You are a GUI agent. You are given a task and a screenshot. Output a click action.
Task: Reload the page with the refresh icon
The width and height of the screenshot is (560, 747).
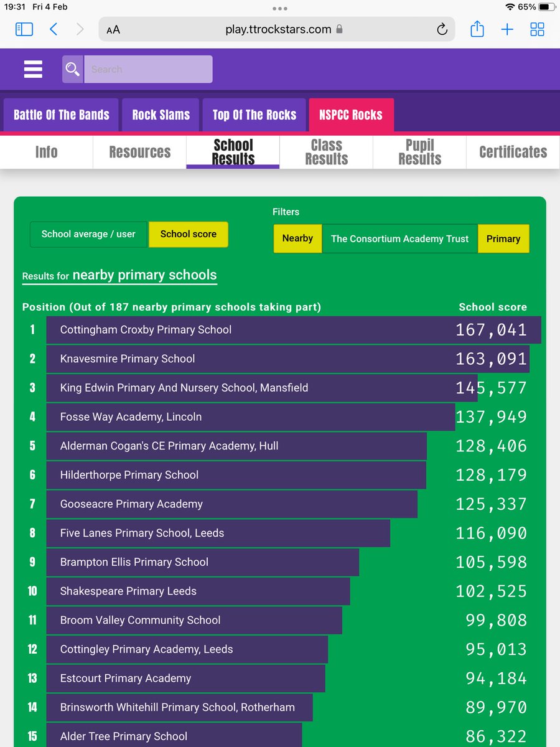click(x=442, y=29)
